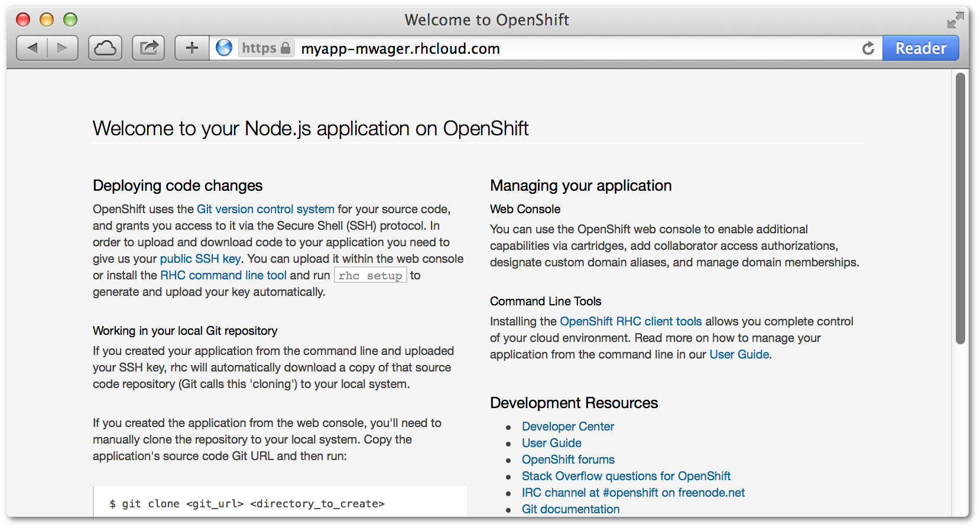Enter full screen with the arrows icon
980x528 pixels.
(x=955, y=20)
